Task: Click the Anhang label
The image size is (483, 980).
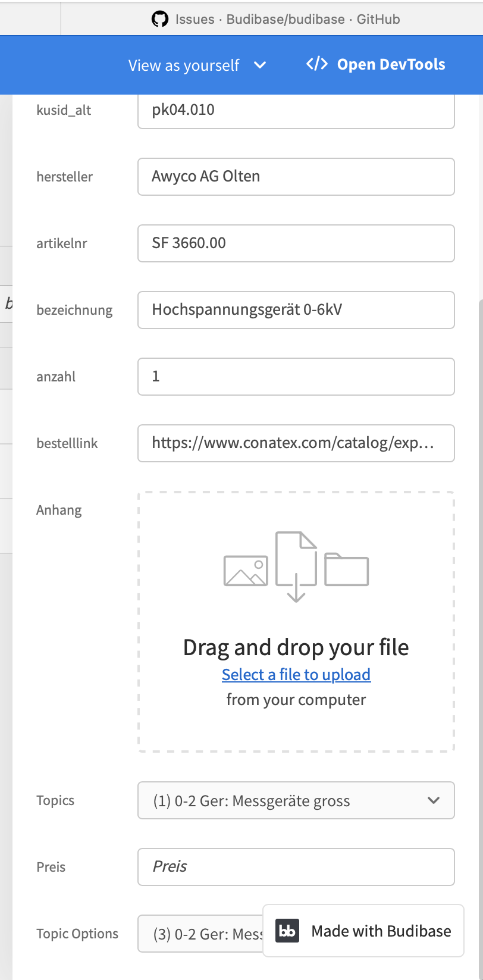Action: pyautogui.click(x=59, y=510)
